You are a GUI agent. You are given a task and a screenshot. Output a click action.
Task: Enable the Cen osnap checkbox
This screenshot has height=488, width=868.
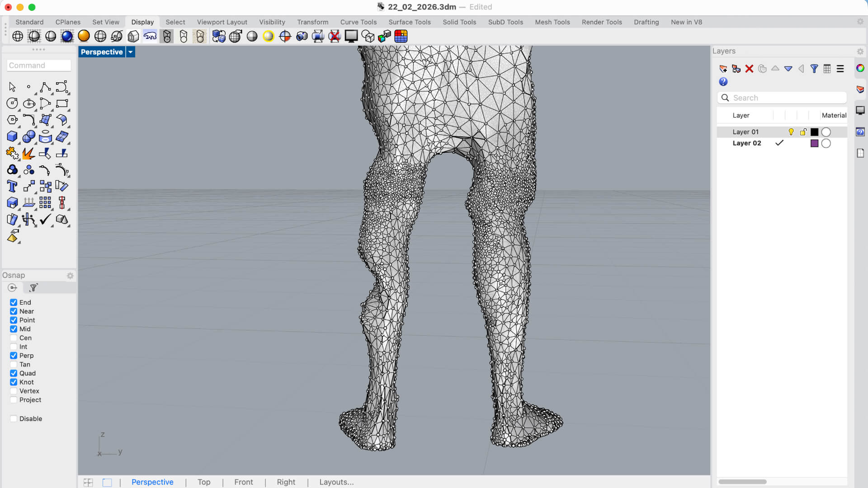coord(14,338)
